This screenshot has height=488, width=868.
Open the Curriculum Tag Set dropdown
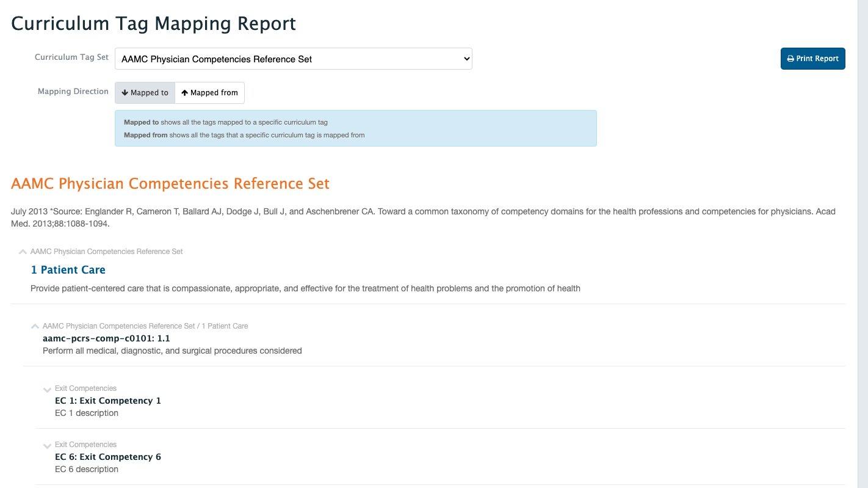point(293,59)
